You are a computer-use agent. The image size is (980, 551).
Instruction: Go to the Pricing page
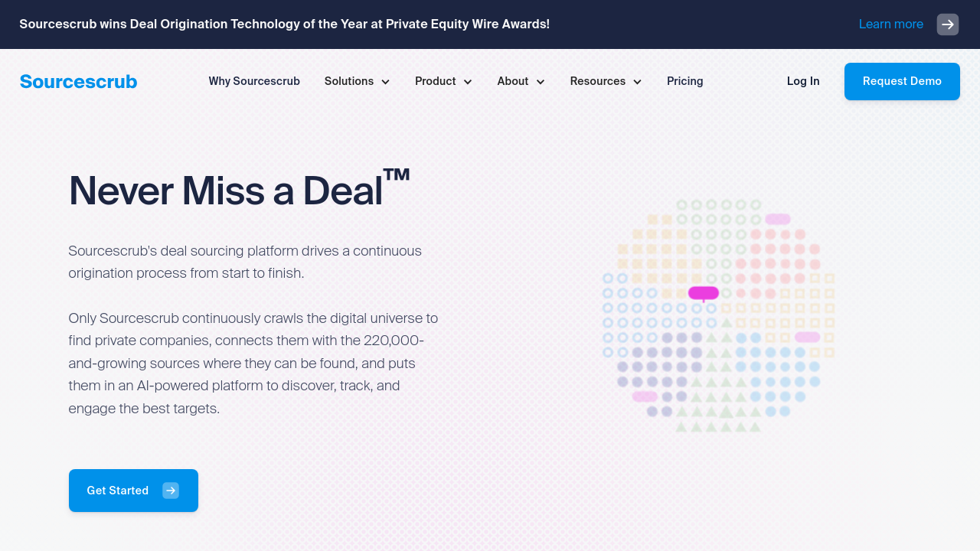684,81
